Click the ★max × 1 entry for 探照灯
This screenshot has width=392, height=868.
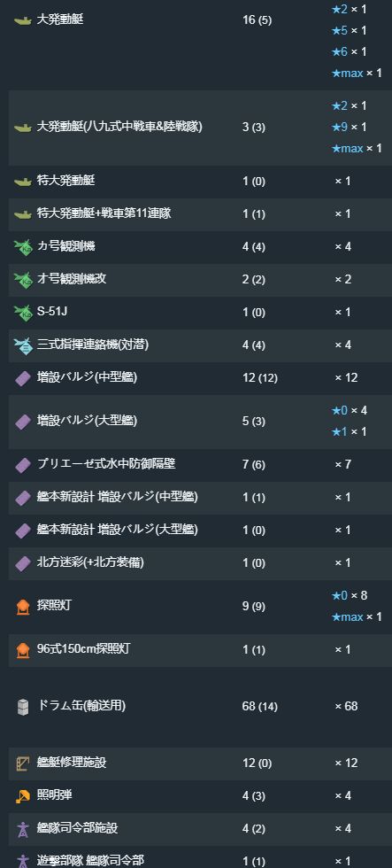tap(356, 616)
